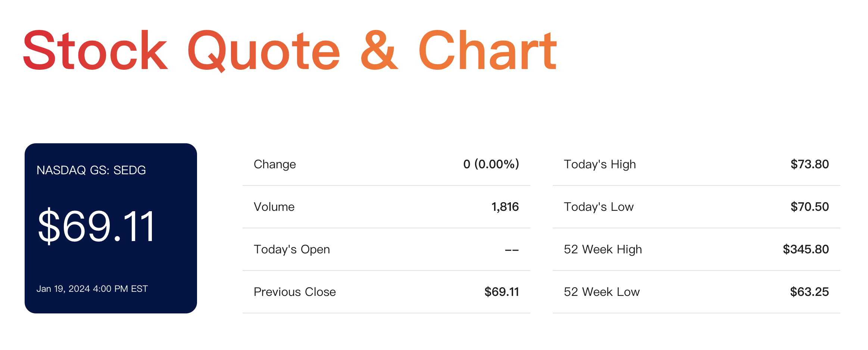Click the 52 Week Low label
The width and height of the screenshot is (868, 350).
(602, 292)
